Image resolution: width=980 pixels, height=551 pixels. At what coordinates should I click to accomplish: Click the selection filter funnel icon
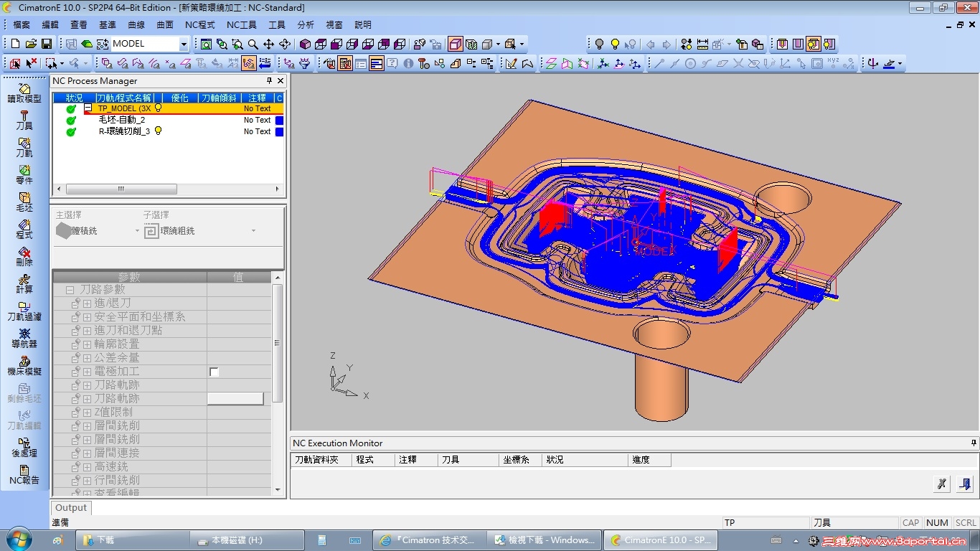click(x=305, y=63)
